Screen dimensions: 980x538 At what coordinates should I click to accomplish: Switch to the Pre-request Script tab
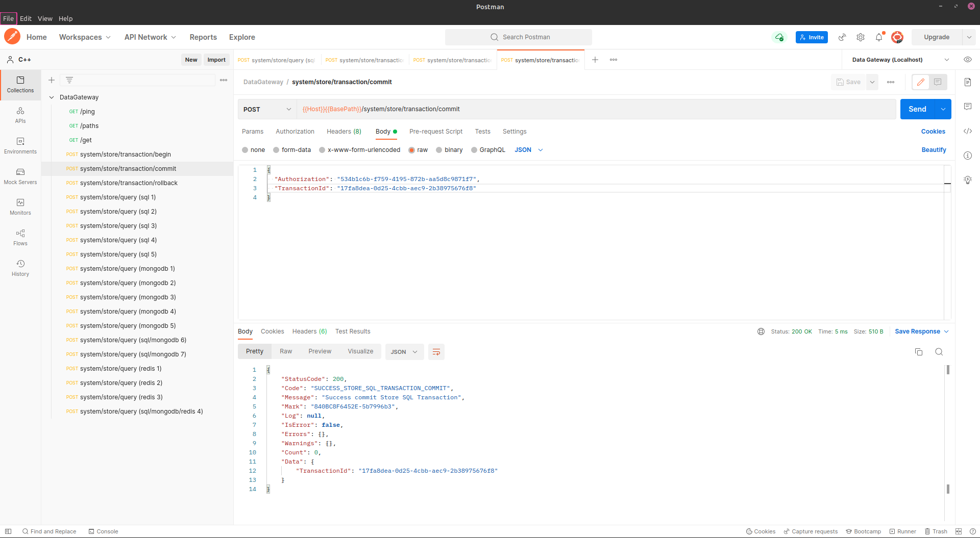tap(436, 132)
